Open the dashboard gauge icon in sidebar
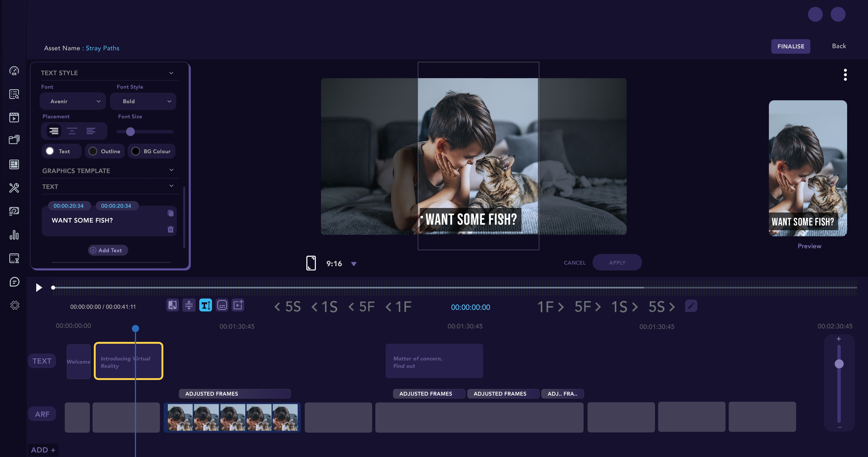The height and width of the screenshot is (457, 868). point(14,71)
